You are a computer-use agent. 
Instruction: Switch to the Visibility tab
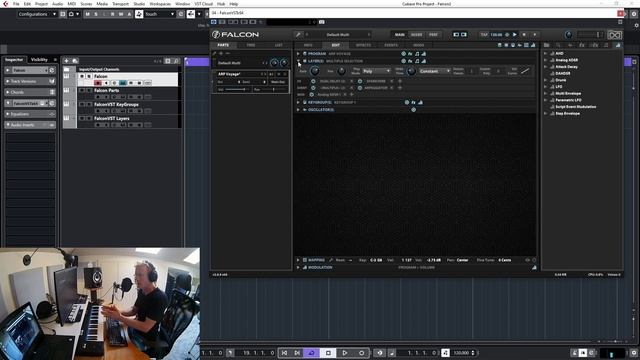(x=39, y=60)
